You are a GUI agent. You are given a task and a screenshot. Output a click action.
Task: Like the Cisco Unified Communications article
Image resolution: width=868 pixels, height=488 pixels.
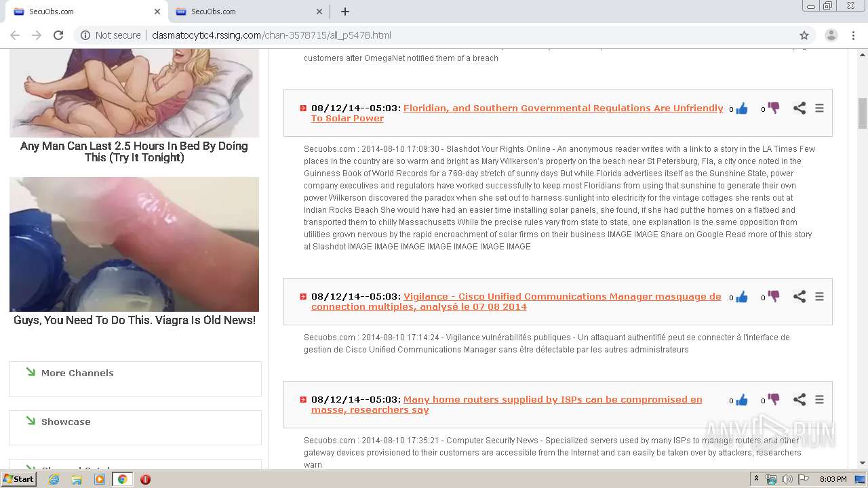[742, 297]
